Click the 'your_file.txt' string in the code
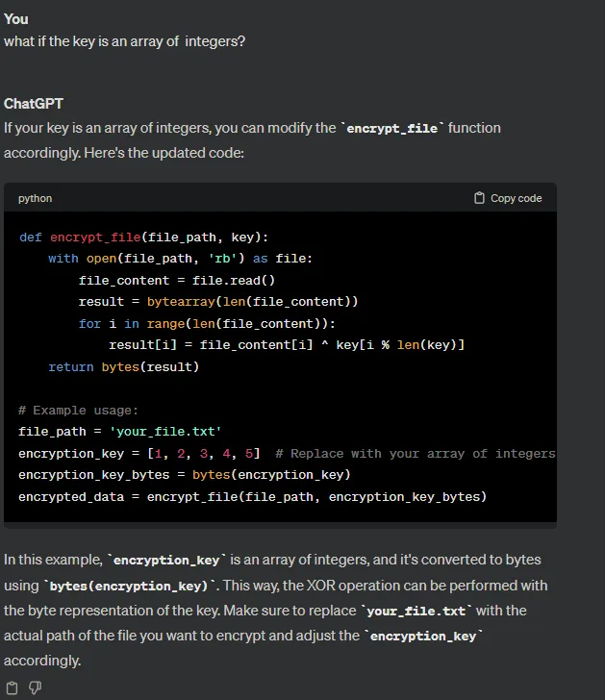 click(x=165, y=432)
